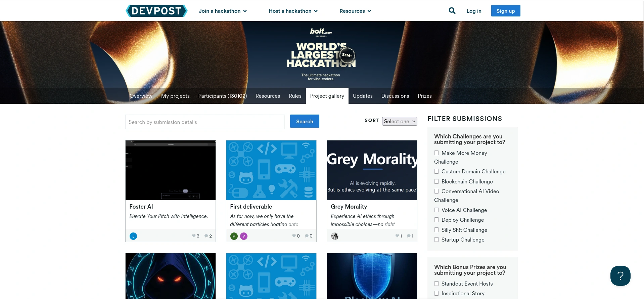Click the comments icon on Foster AI

click(206, 236)
